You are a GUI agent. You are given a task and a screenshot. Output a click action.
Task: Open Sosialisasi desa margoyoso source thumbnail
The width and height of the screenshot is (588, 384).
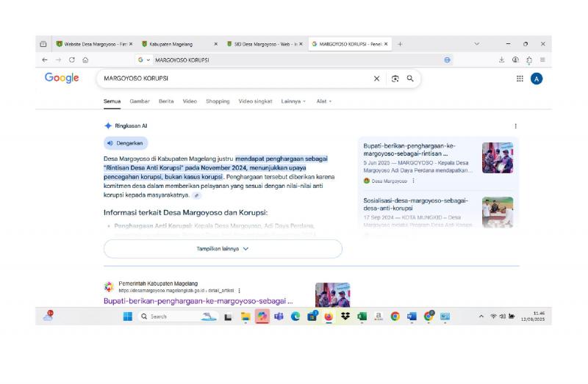(498, 211)
